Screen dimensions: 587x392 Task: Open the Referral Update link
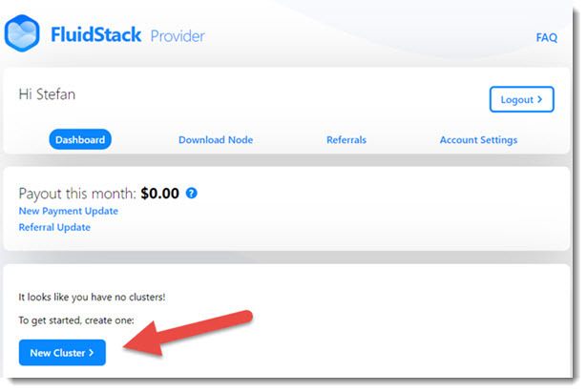click(54, 227)
